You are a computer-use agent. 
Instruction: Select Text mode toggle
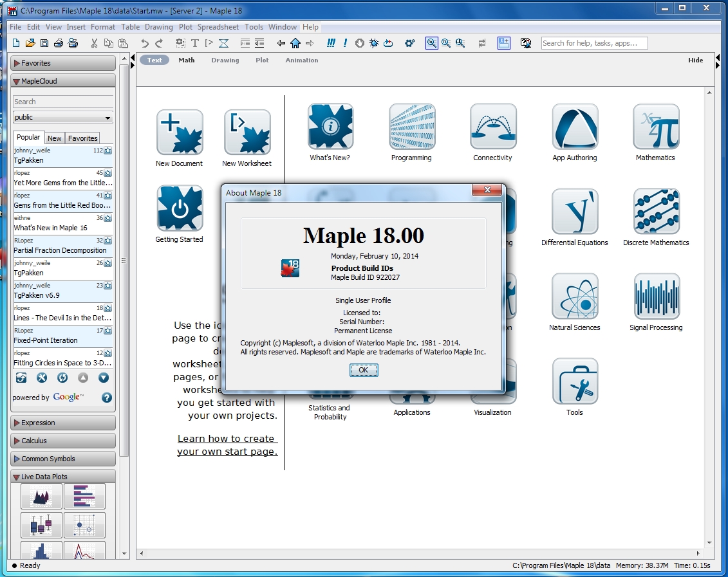154,60
